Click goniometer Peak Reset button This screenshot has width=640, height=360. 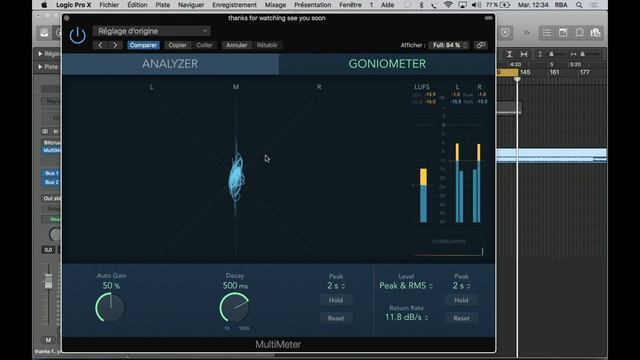tap(336, 318)
